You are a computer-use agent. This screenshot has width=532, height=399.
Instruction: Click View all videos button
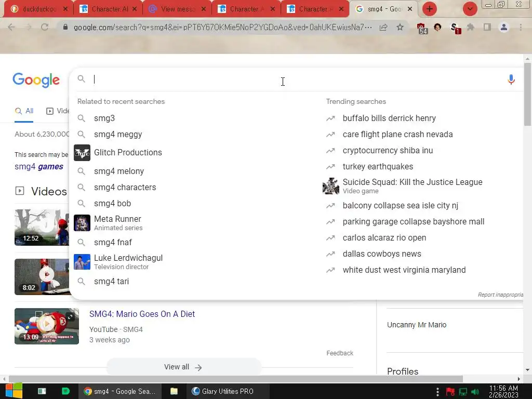pyautogui.click(x=183, y=367)
